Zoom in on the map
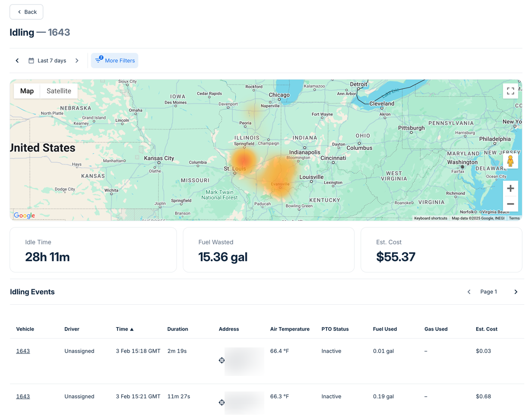This screenshot has width=532, height=420. [x=510, y=188]
